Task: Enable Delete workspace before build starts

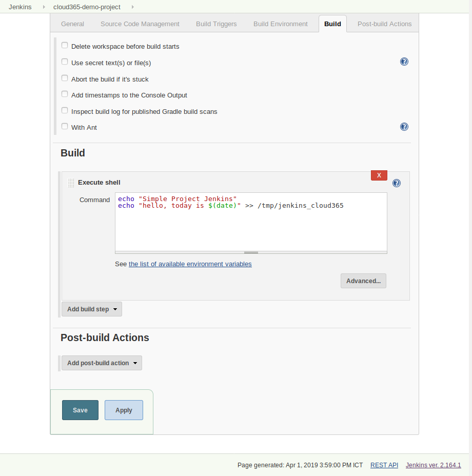Action: [x=65, y=45]
